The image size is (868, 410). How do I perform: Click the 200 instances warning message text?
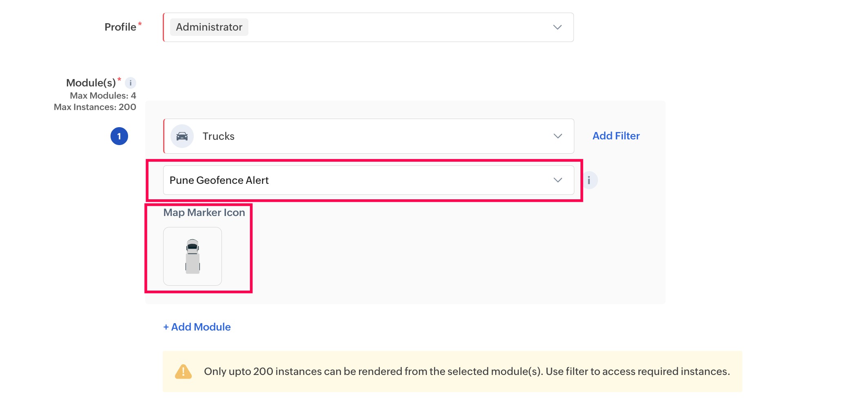(x=467, y=372)
